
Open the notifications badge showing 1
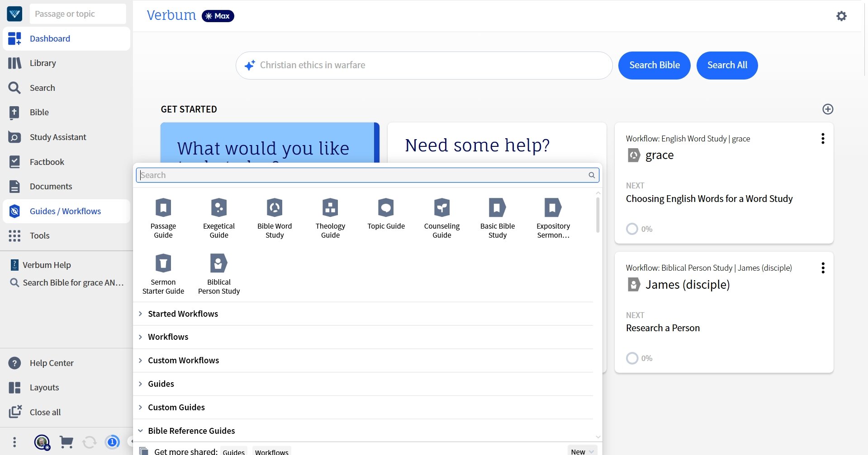(113, 442)
